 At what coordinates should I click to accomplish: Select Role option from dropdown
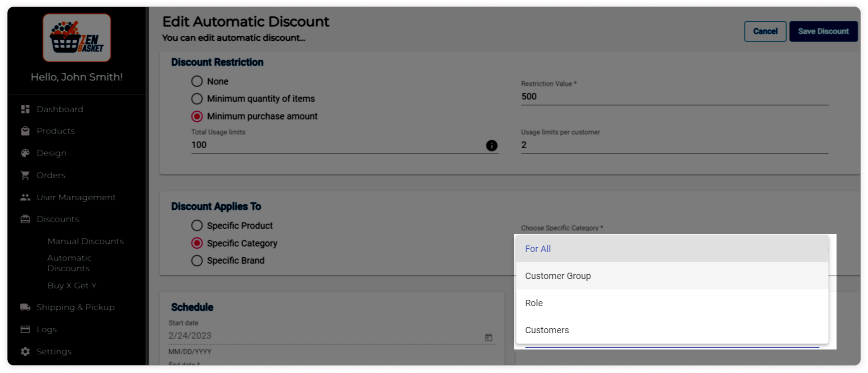coord(534,303)
